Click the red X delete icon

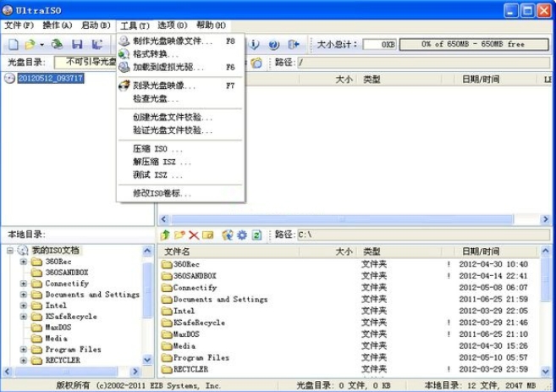point(194,235)
